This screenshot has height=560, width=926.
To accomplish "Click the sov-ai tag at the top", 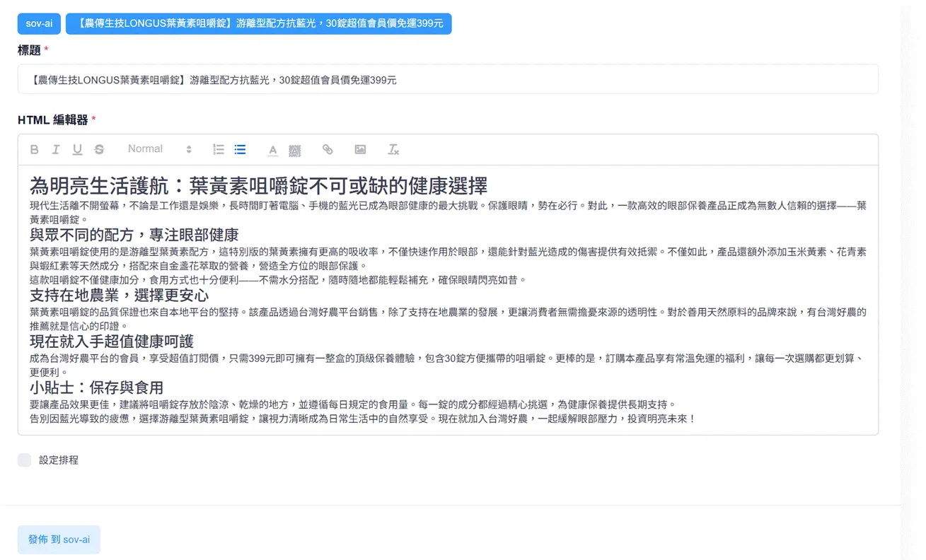I will pyautogui.click(x=39, y=23).
